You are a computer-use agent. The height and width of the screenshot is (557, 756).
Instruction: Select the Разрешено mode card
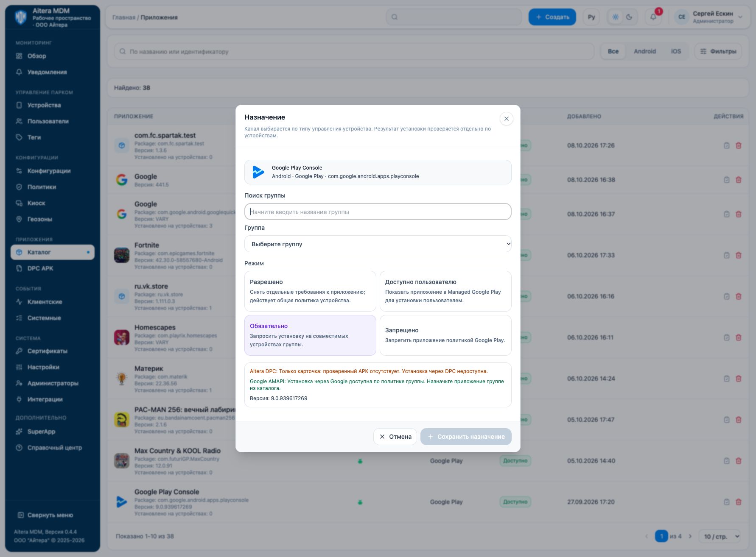tap(310, 291)
